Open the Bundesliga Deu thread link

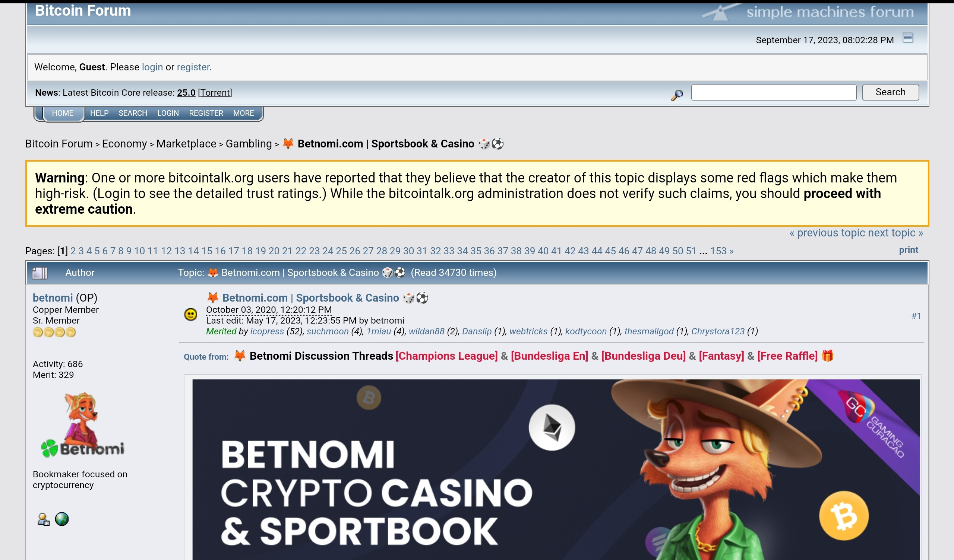coord(644,356)
